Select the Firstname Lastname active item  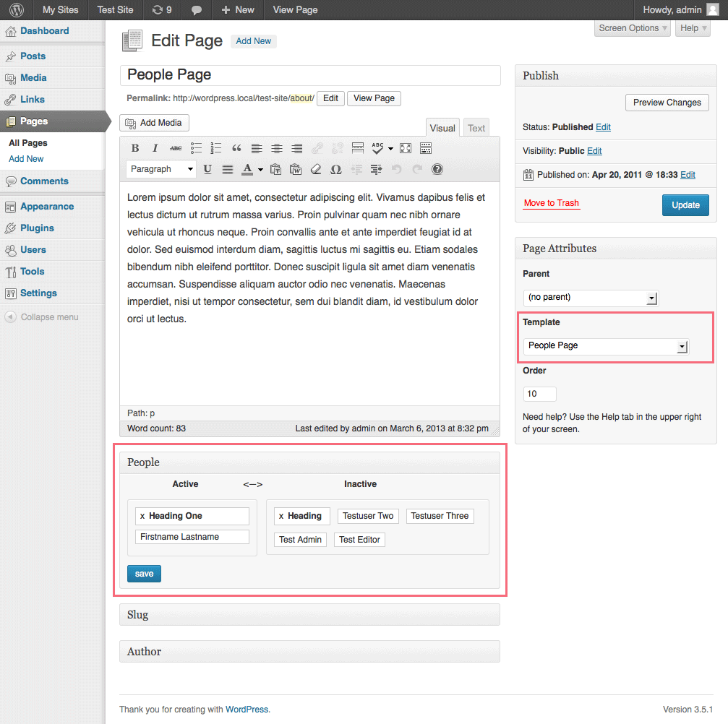pyautogui.click(x=192, y=537)
